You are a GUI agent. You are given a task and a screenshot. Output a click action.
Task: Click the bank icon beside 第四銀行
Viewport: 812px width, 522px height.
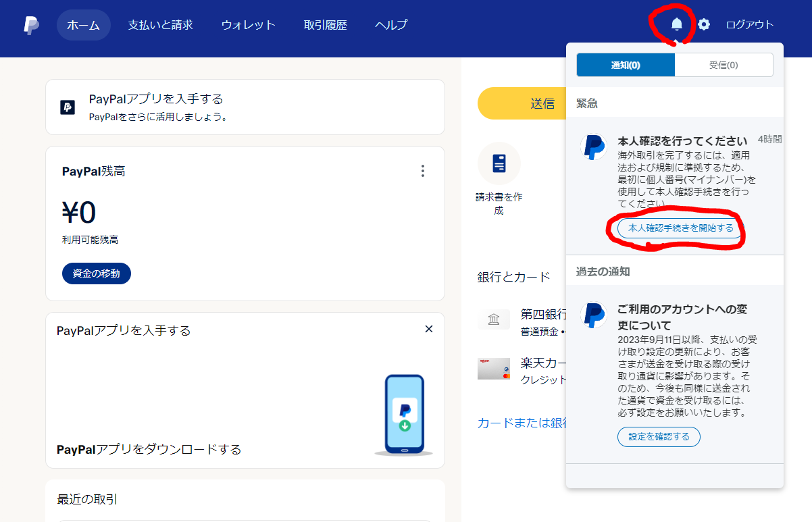(x=494, y=319)
